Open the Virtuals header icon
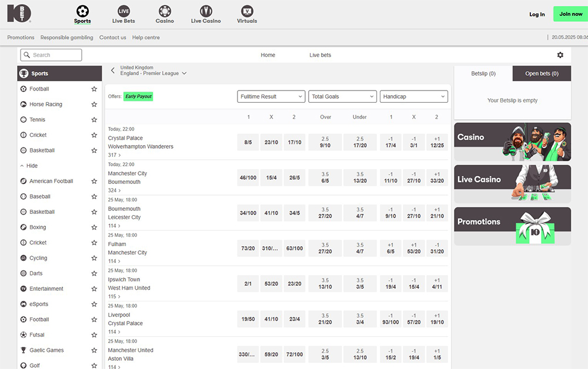 tap(247, 11)
